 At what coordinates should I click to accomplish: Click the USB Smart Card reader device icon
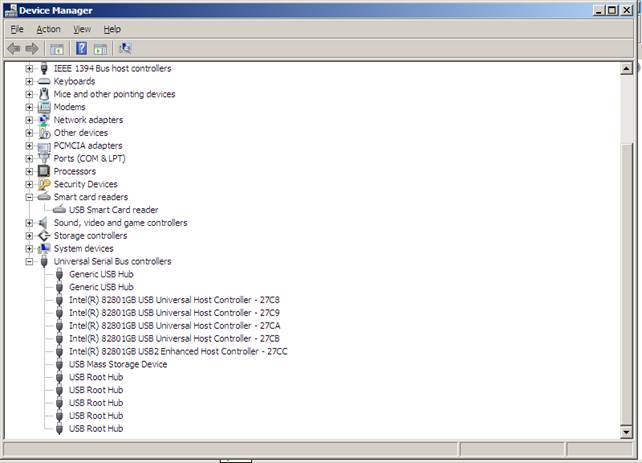point(59,210)
